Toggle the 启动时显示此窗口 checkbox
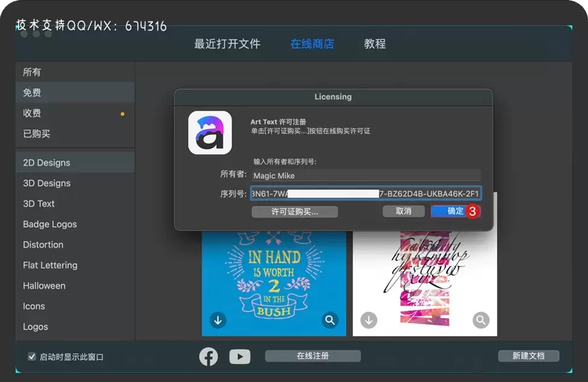Image resolution: width=588 pixels, height=382 pixels. pos(31,357)
